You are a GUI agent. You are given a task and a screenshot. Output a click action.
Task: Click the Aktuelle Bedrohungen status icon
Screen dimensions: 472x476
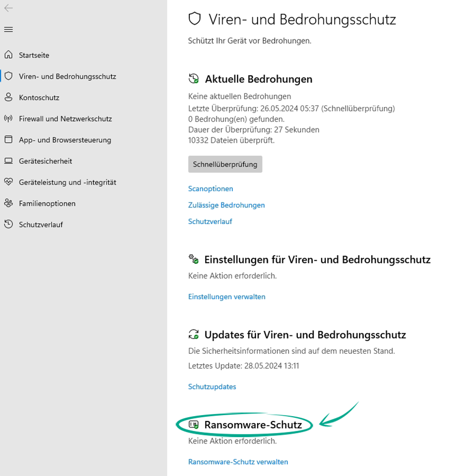tap(194, 79)
